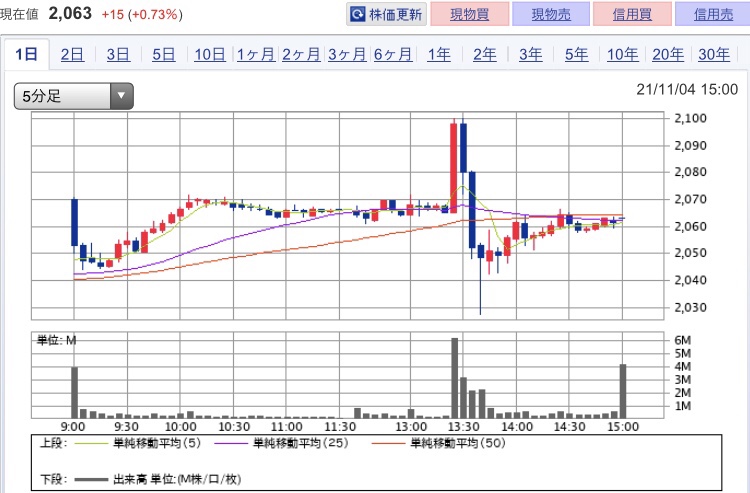Screen dimensions: 750x493
Task: Switch to the 10年 chart tab
Action: point(622,55)
